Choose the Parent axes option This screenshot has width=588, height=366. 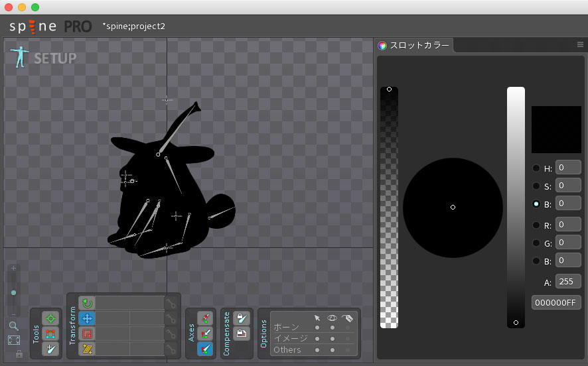[x=205, y=334]
